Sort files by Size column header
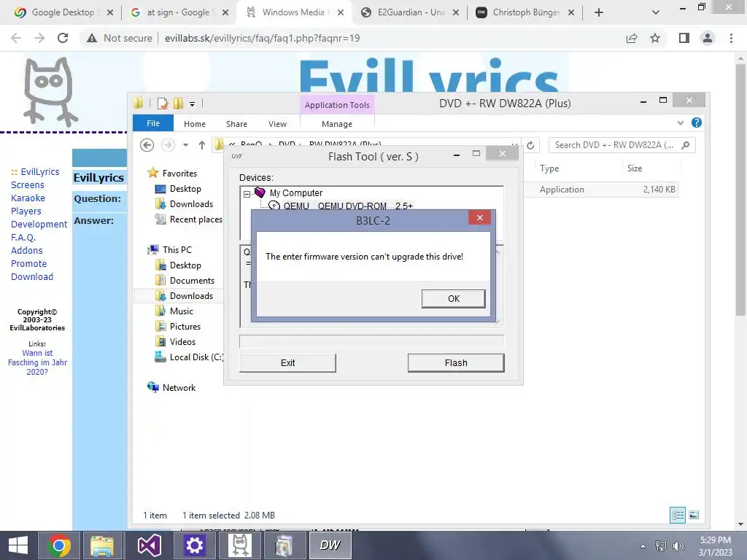 [x=635, y=168]
